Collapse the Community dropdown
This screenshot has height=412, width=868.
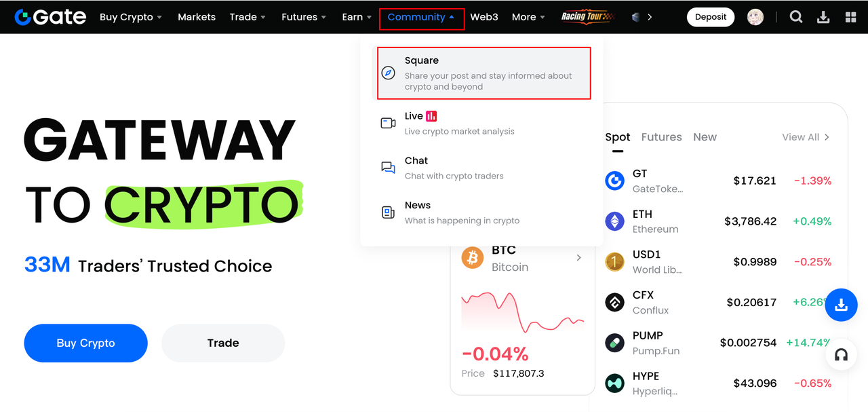[x=421, y=18]
